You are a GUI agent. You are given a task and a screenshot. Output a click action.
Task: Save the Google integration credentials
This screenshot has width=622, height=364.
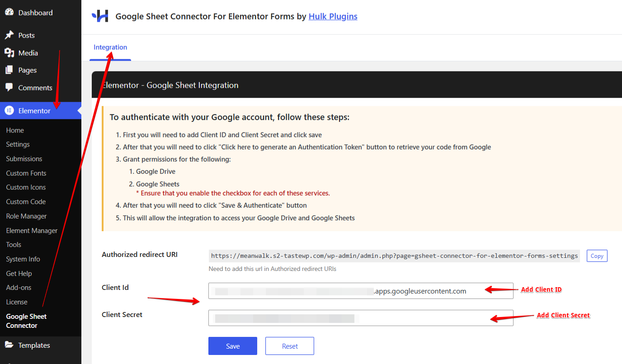pos(232,345)
